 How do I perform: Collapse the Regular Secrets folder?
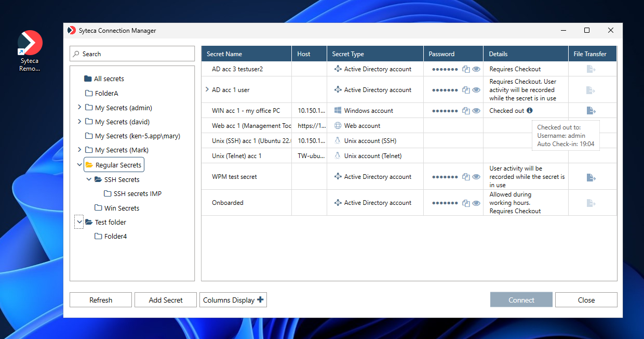79,165
